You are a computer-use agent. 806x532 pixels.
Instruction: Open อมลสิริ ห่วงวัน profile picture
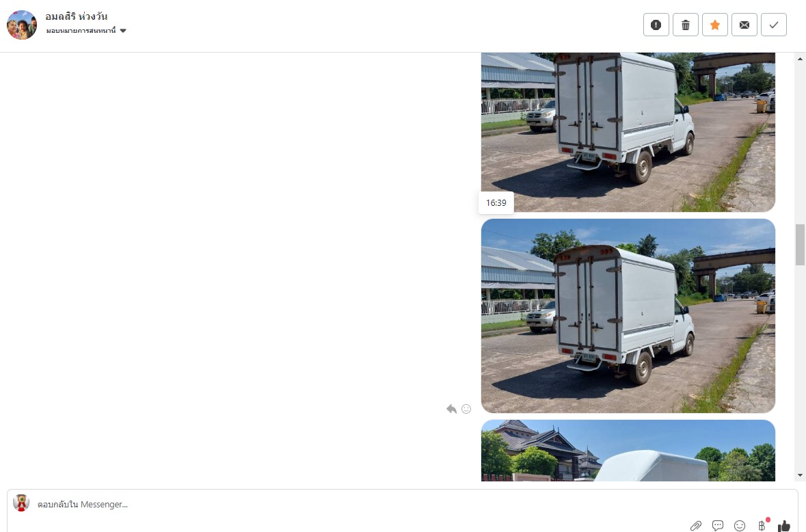pyautogui.click(x=22, y=25)
